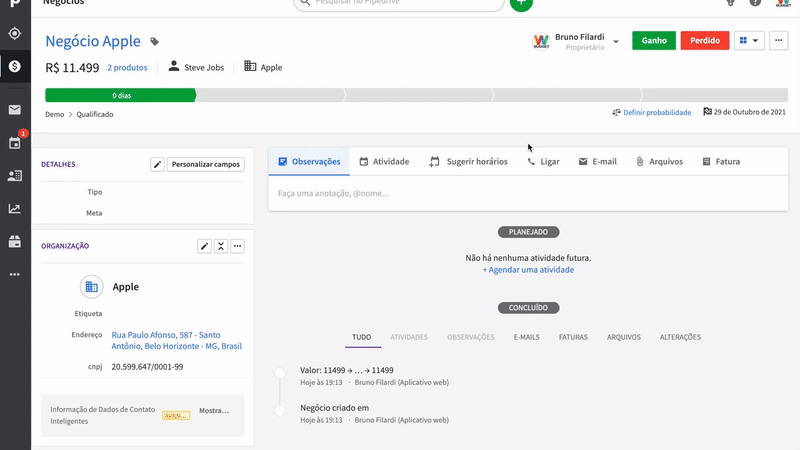Click Agendar uma atividade link
This screenshot has height=450, width=800.
(x=528, y=270)
